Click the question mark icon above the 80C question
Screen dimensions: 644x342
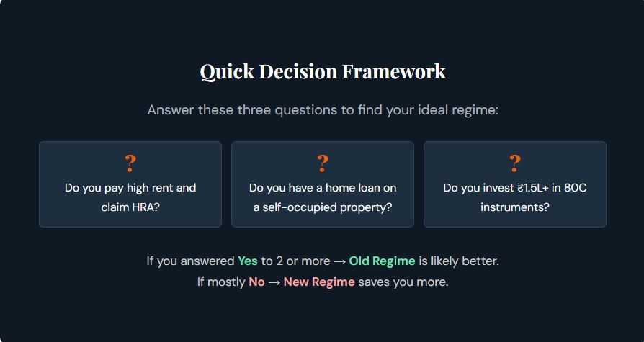tap(515, 164)
